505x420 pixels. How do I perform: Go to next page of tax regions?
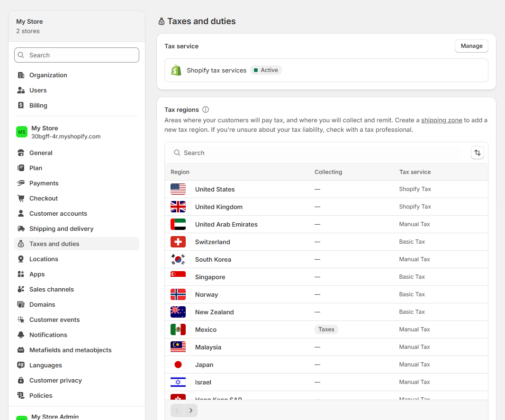point(191,411)
